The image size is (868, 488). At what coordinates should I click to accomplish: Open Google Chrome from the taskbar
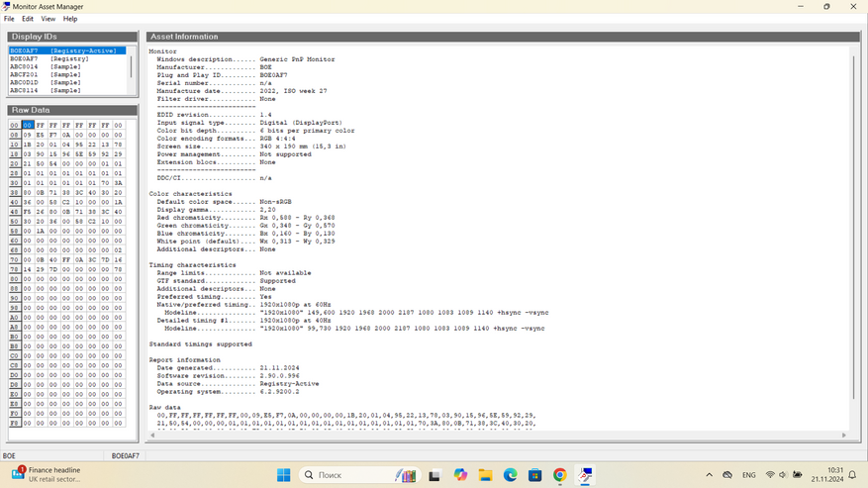pyautogui.click(x=559, y=475)
